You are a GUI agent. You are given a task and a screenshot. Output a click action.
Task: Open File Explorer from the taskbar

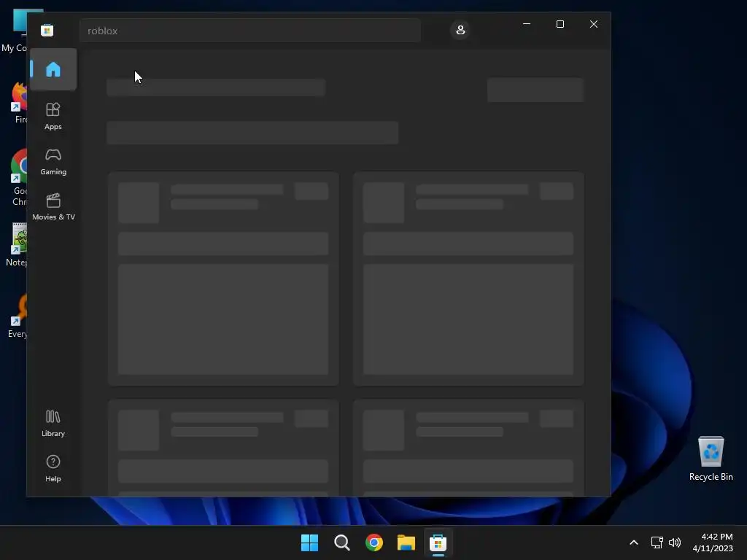click(x=406, y=542)
